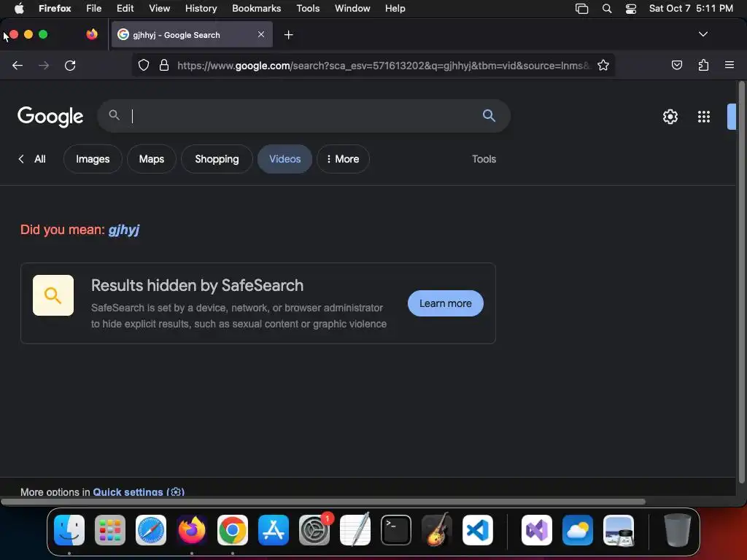The width and height of the screenshot is (747, 560).
Task: Open the Trash in the Dock
Action: [677, 530]
